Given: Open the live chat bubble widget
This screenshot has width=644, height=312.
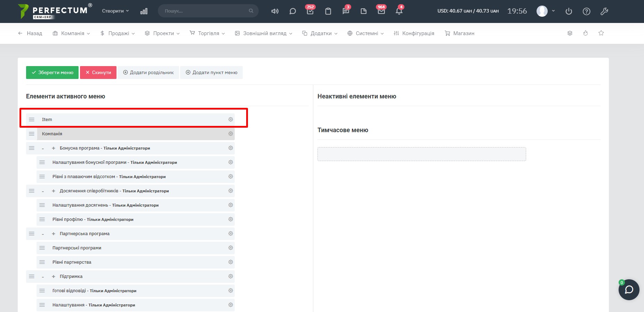Looking at the screenshot, I should coord(629,289).
